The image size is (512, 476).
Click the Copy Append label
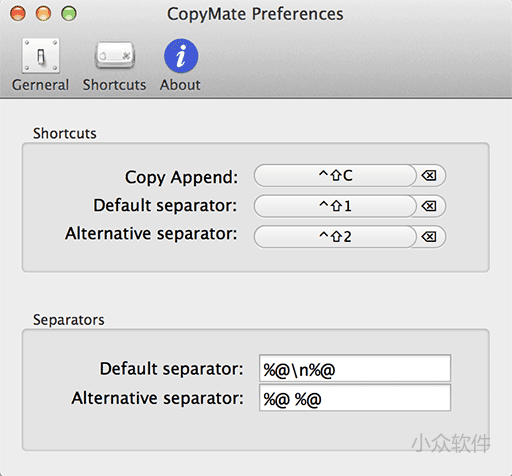pos(181,177)
